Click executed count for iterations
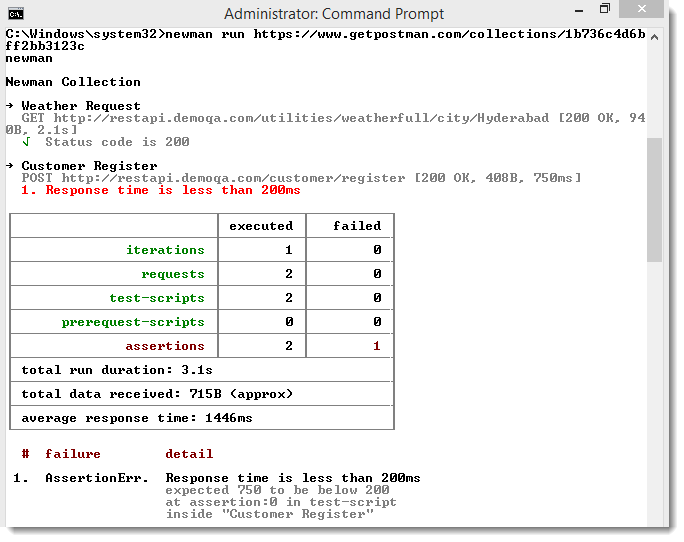Screen dimensions: 684x542 pos(288,250)
